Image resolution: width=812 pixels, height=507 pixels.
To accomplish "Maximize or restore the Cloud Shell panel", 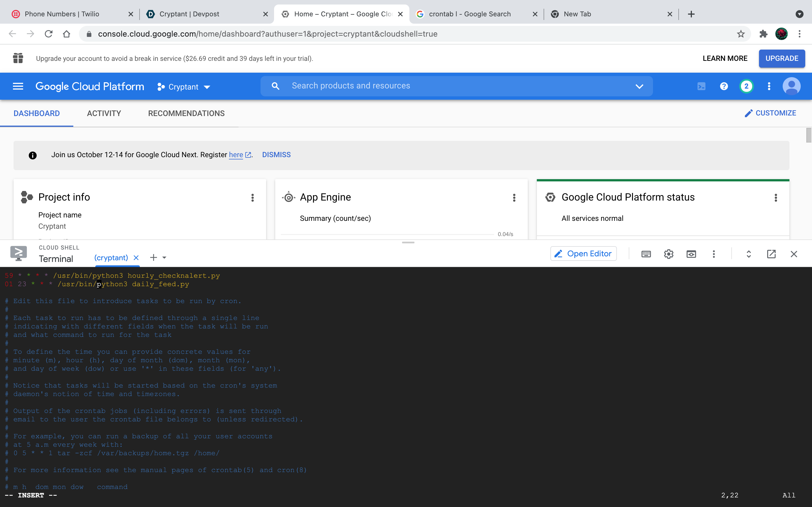I will point(749,254).
